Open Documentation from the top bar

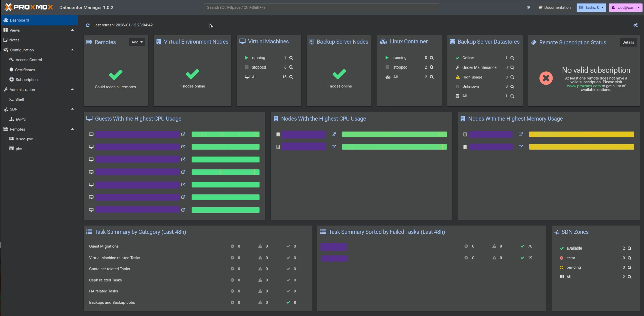point(554,7)
